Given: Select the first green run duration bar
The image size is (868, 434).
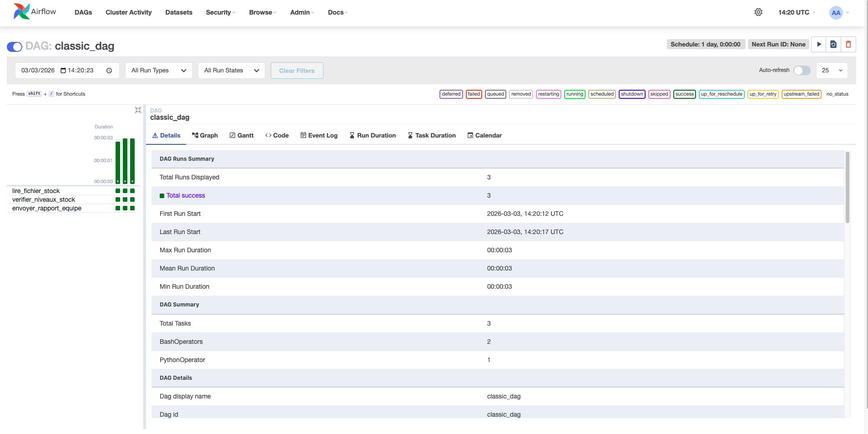Looking at the screenshot, I should (x=118, y=162).
